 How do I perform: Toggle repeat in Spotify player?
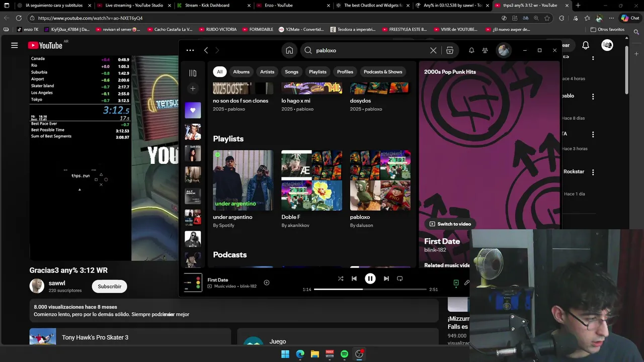[400, 279]
